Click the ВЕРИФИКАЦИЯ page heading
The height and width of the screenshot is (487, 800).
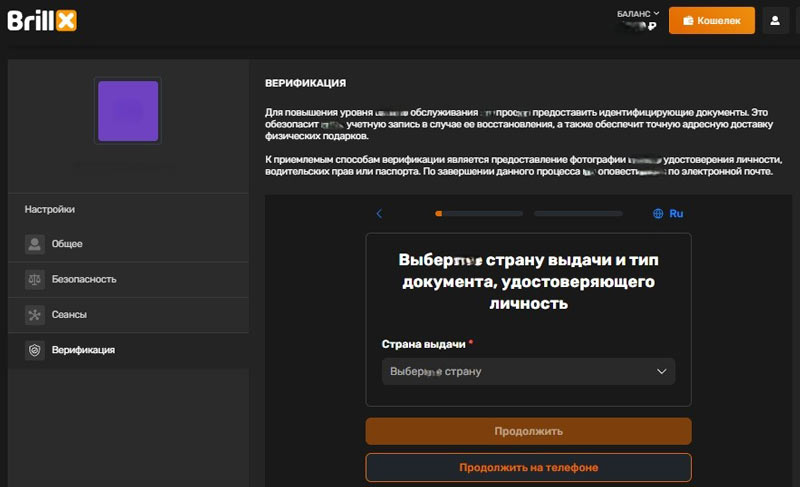tap(306, 83)
